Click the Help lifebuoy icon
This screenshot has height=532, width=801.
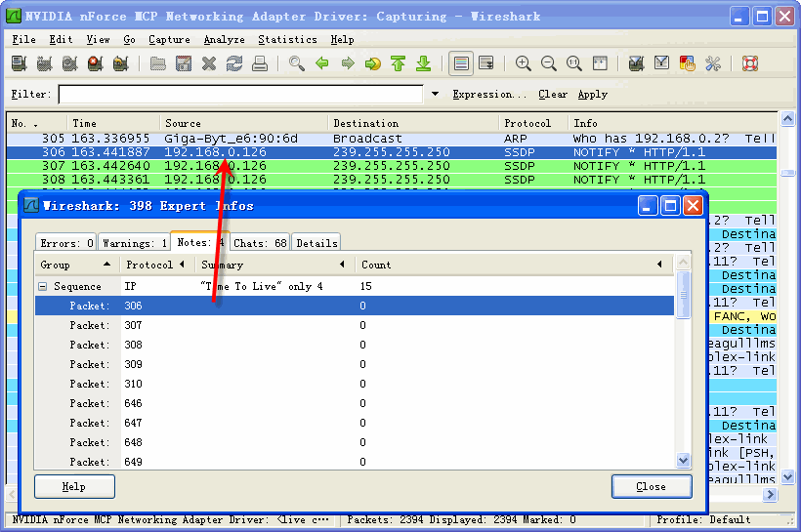tap(750, 64)
